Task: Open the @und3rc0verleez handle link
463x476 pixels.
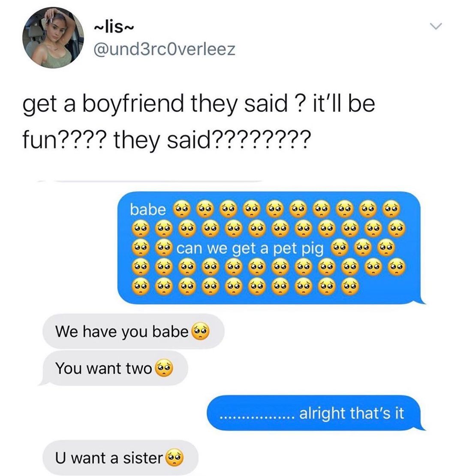Action: point(164,49)
